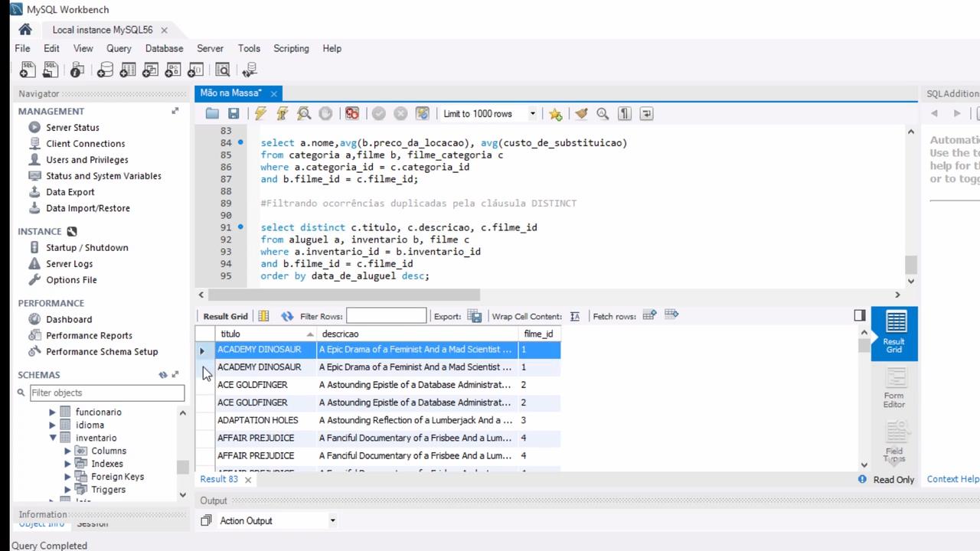Toggle display of invisible characters
Viewport: 980px width, 551px height.
coord(625,113)
